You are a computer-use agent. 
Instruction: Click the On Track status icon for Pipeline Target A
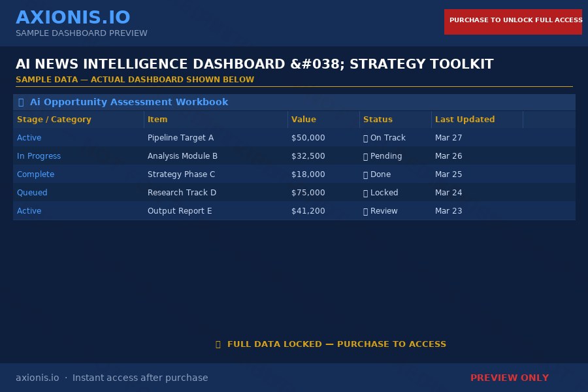[366, 138]
